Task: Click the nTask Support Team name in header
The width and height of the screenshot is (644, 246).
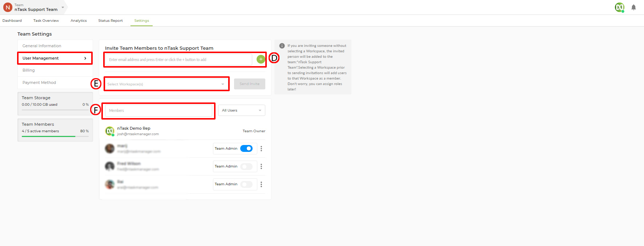Action: click(36, 9)
